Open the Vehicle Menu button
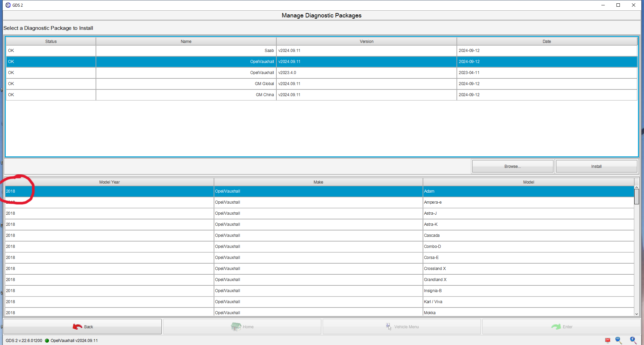Image resolution: width=644 pixels, height=345 pixels. [x=402, y=327]
